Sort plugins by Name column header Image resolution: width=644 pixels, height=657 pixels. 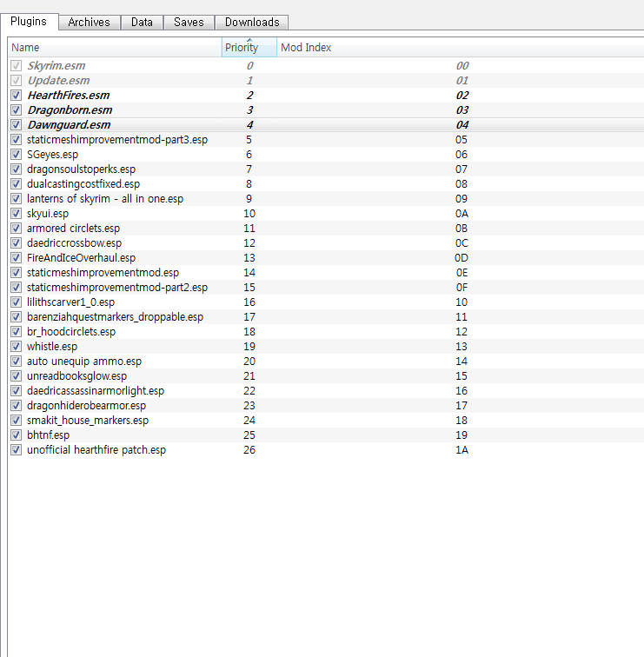point(115,47)
